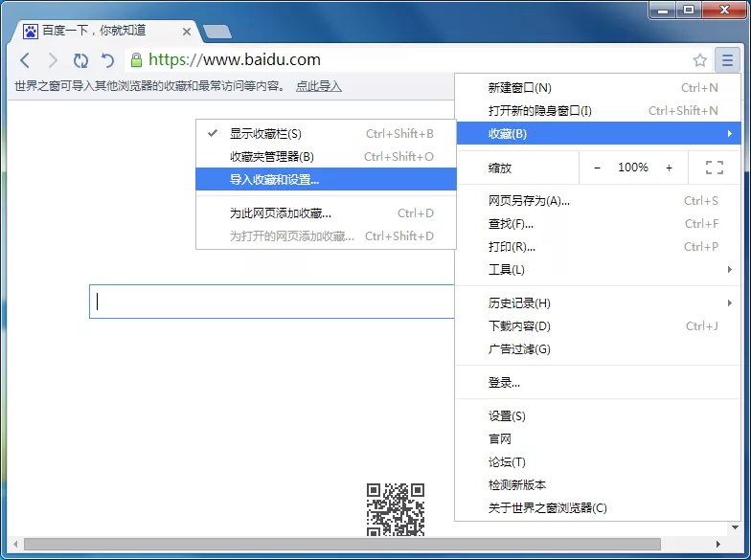Click the scroll right arrow

point(718,544)
